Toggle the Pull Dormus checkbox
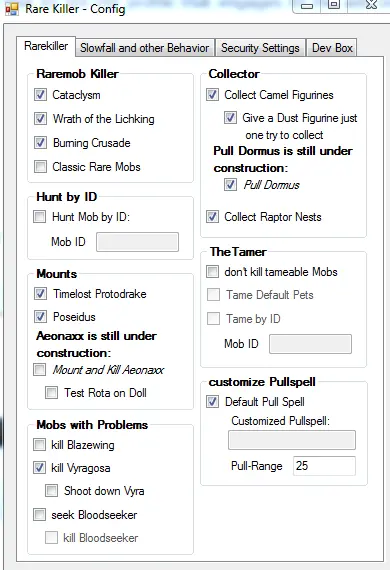The height and width of the screenshot is (570, 390). point(230,185)
